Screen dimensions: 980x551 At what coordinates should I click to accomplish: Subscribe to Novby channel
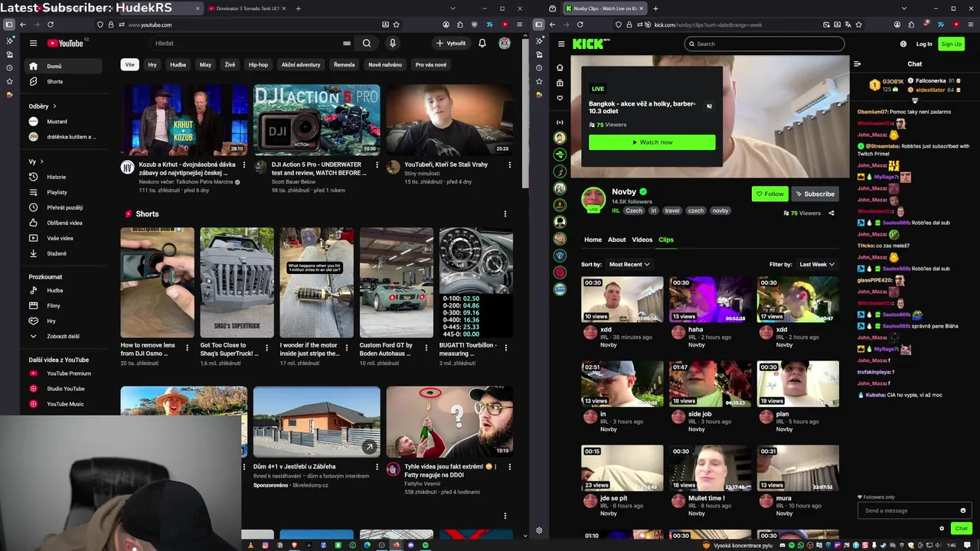[x=815, y=194]
